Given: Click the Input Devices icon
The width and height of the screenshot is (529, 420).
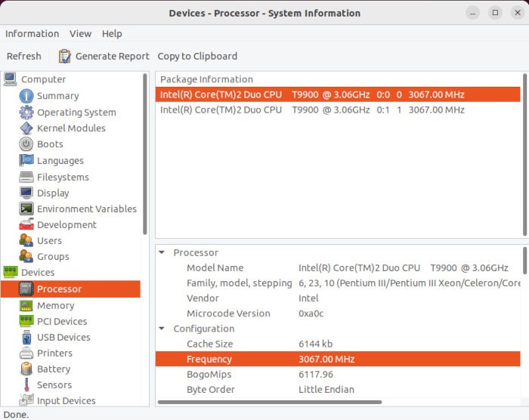Looking at the screenshot, I should 26,400.
